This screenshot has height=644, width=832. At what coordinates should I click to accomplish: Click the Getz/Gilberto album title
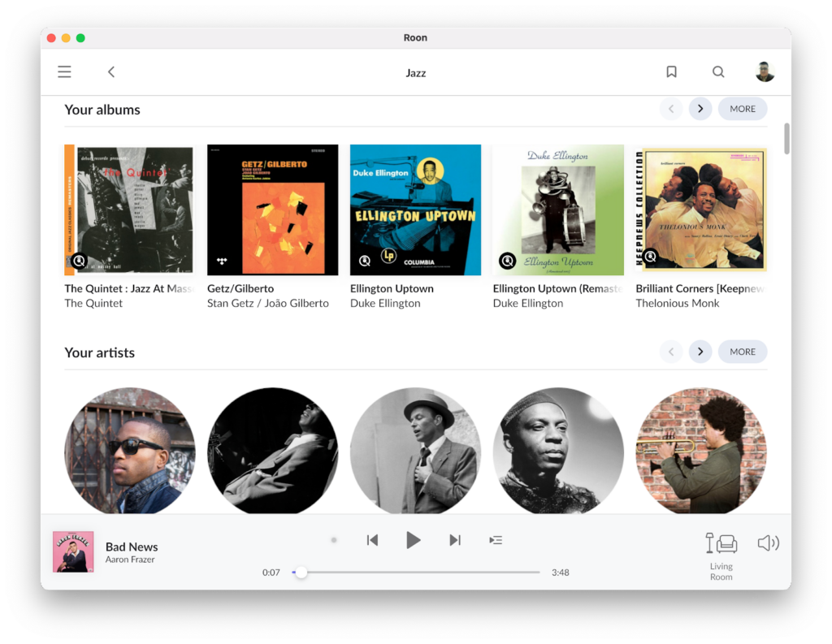pos(240,288)
